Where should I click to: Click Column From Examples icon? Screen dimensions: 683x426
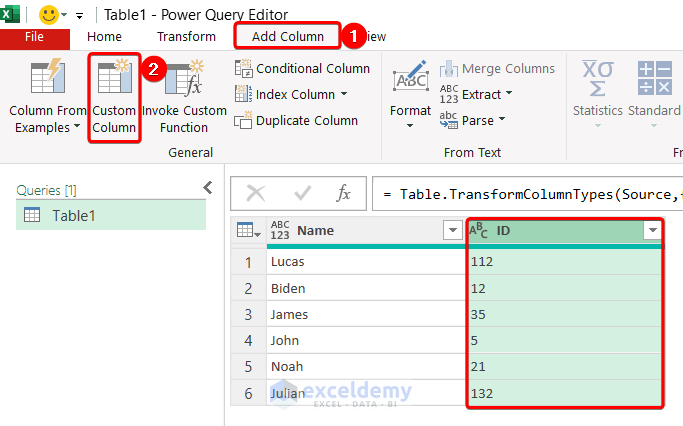(46, 80)
